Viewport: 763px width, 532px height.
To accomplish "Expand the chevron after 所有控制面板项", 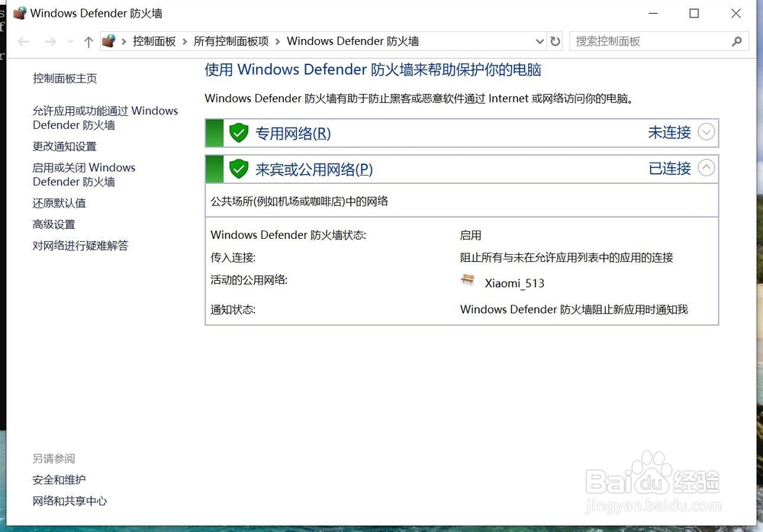I will point(278,42).
